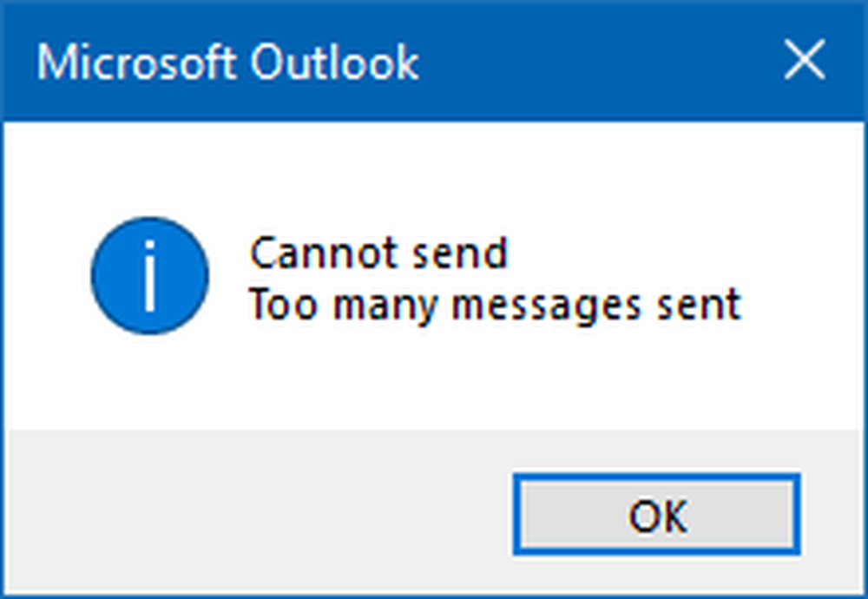Click the word "Too" in the message
This screenshot has height=599, width=868.
pos(277,305)
